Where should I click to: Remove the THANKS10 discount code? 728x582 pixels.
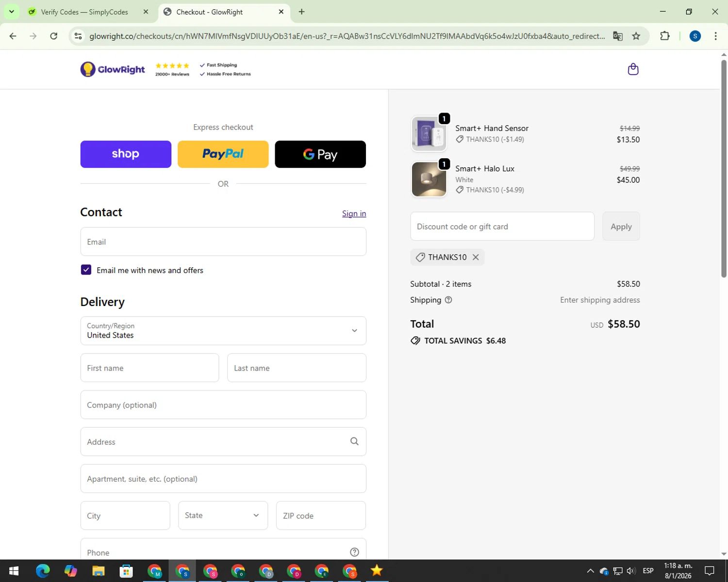click(x=476, y=257)
